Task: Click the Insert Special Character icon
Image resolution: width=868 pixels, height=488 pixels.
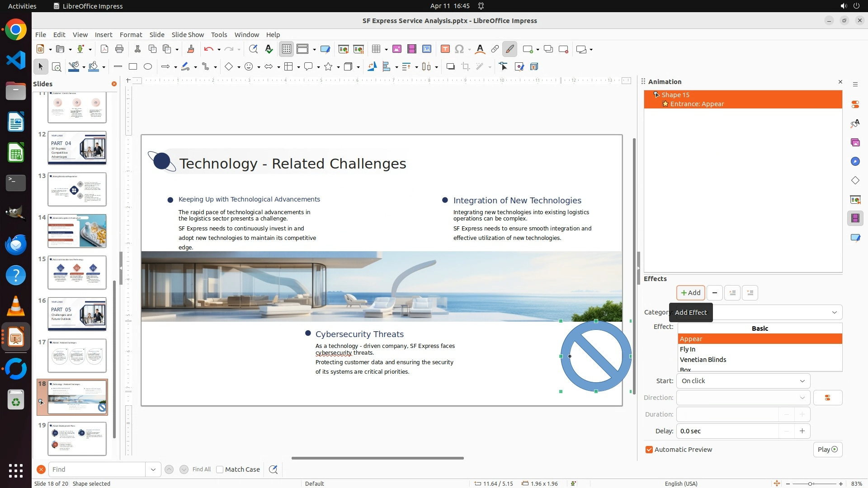Action: pos(459,49)
